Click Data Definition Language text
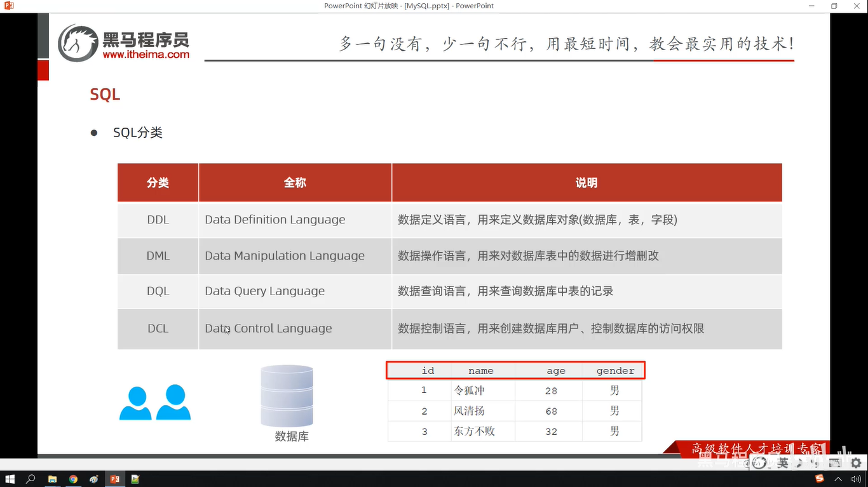Image resolution: width=868 pixels, height=487 pixels. 275,220
